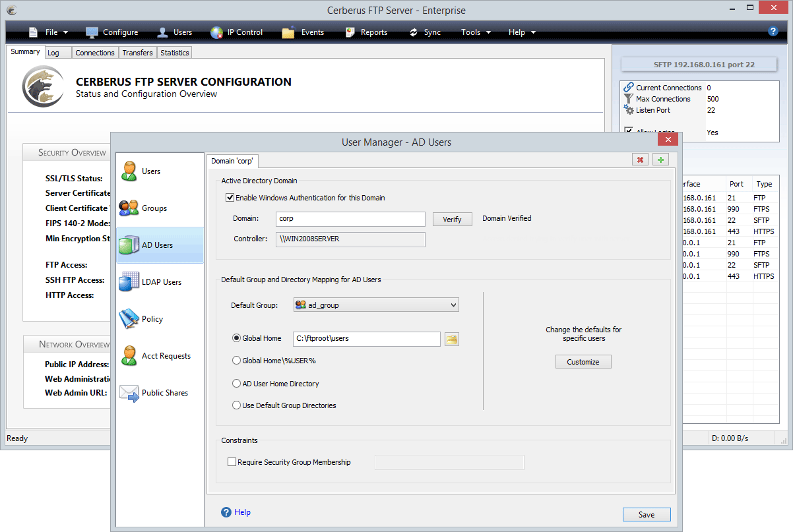Click the security group name field
The height and width of the screenshot is (532, 793).
(449, 463)
